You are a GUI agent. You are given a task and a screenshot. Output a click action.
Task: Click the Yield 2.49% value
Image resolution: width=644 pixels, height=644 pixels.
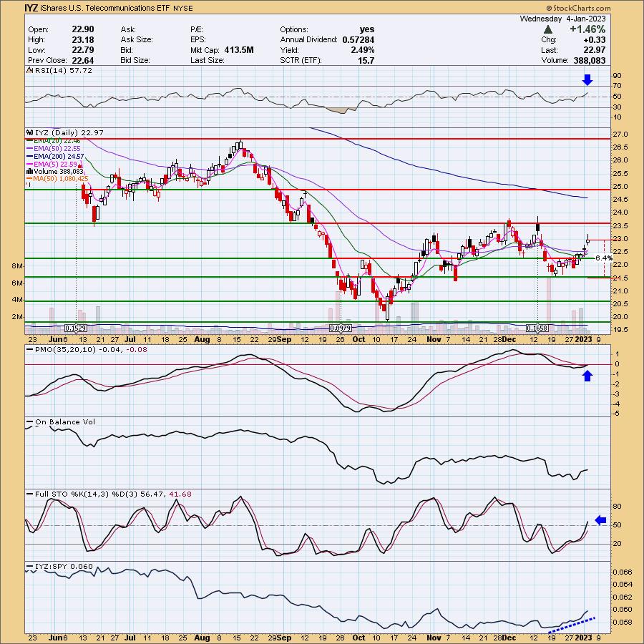point(363,50)
